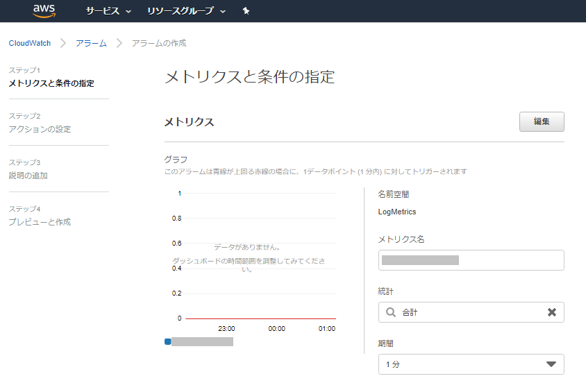The height and width of the screenshot is (392, 586).
Task: Open the サービス menu
Action: click(x=108, y=11)
